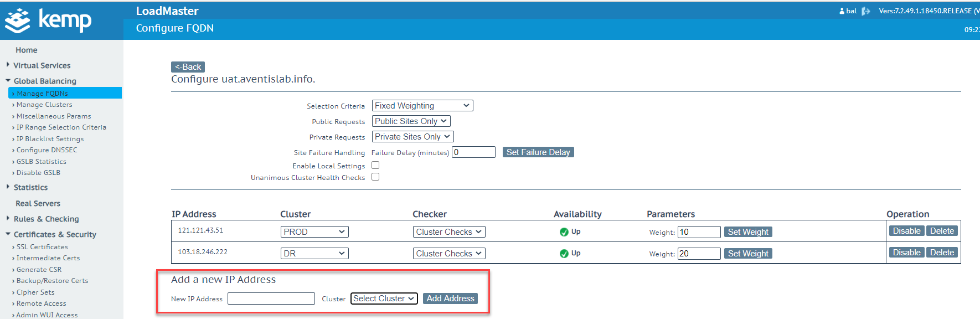Open Backup/Restore Certs

52,281
